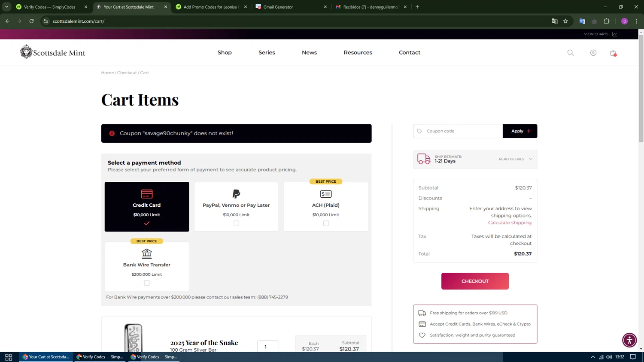
Task: Click Calculate shipping link
Action: 510,222
